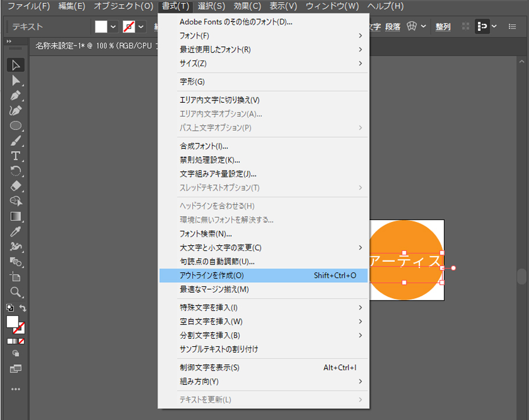
Task: Select the Eyedropper tool
Action: pyautogui.click(x=16, y=232)
